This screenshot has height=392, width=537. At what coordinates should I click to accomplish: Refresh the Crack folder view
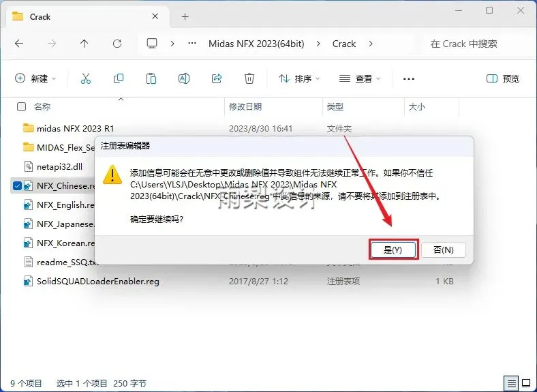(x=117, y=44)
